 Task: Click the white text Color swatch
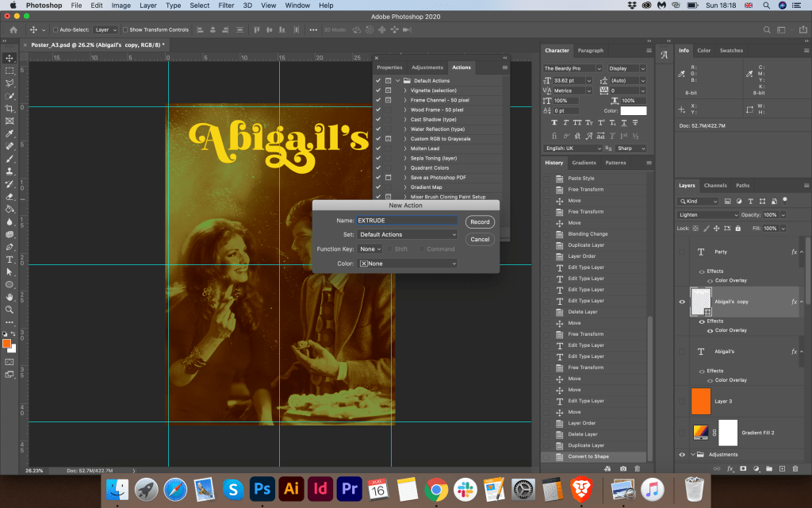pos(633,111)
